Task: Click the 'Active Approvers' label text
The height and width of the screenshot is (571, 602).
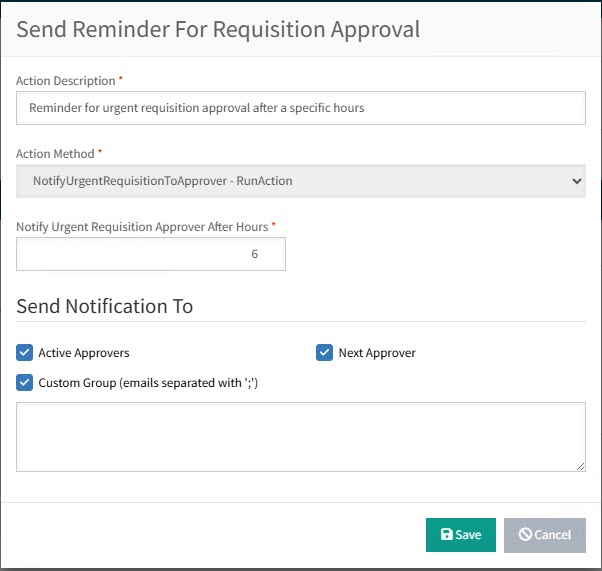Action: click(84, 353)
